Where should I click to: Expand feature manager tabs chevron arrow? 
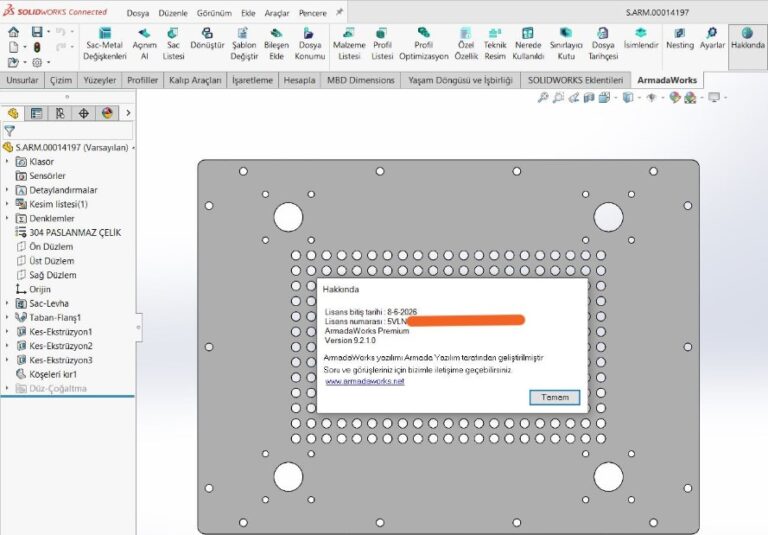click(128, 113)
